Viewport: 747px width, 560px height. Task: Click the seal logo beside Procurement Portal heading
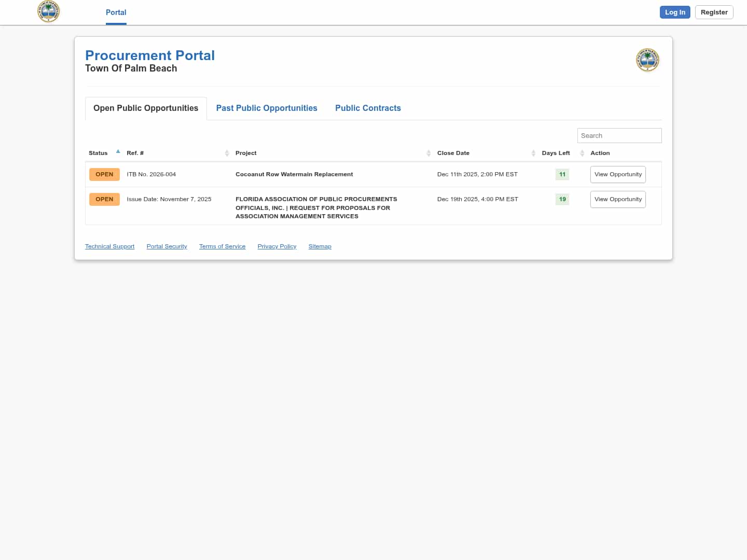[647, 60]
